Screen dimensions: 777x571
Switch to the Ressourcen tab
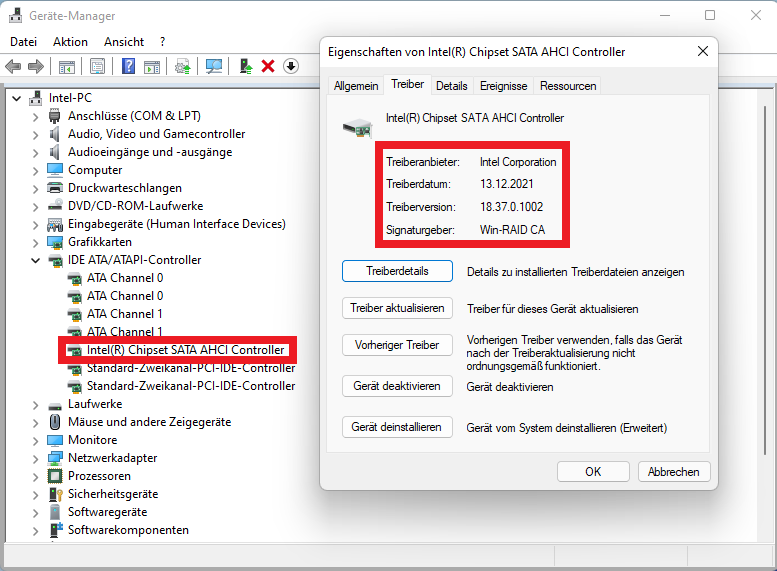click(568, 86)
